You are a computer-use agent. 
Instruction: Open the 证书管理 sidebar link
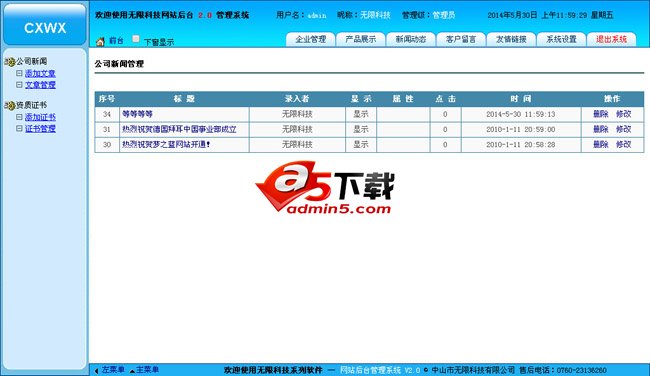[40, 129]
